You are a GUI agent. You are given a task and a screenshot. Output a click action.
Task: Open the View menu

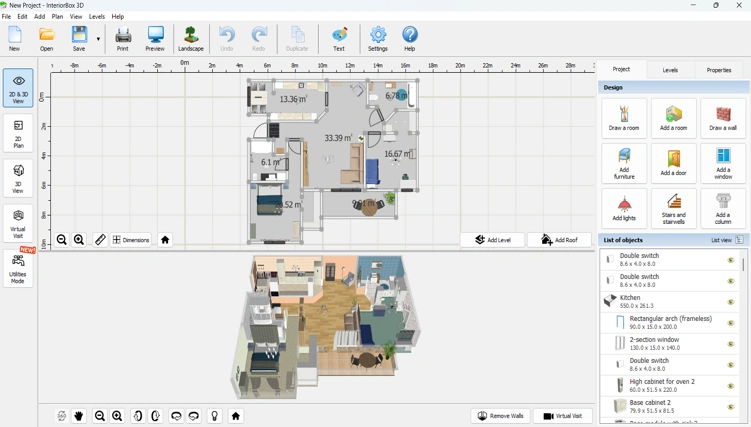coord(76,16)
